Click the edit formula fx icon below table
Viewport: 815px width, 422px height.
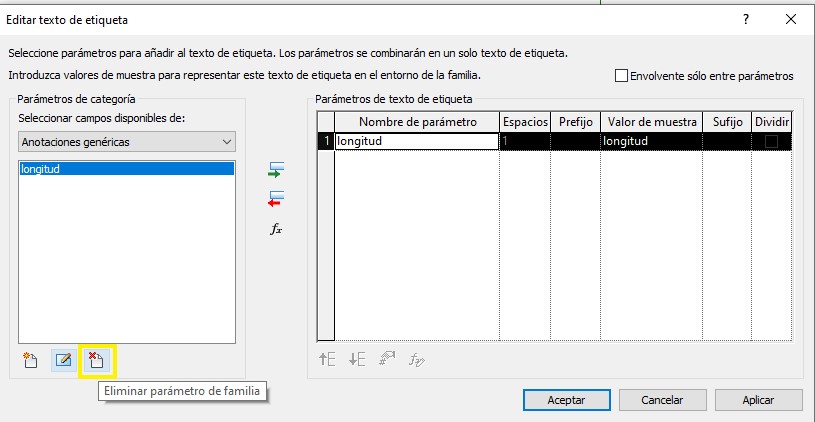click(417, 360)
